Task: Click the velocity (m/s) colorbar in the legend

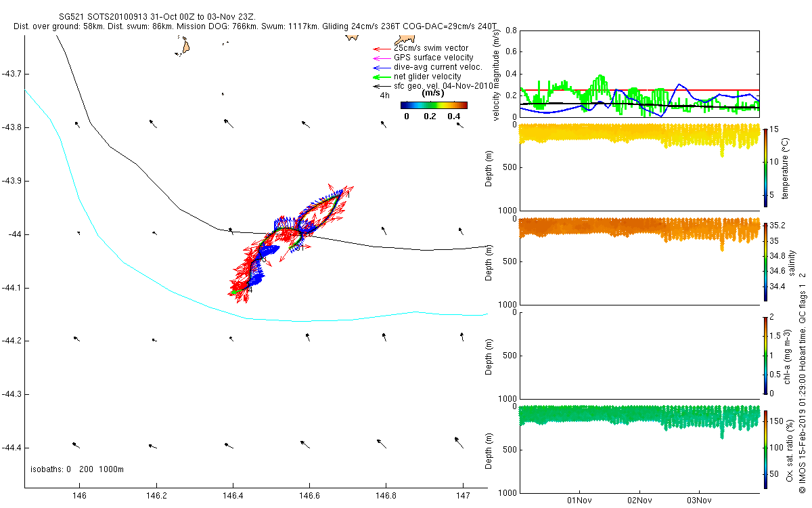Action: tap(434, 105)
